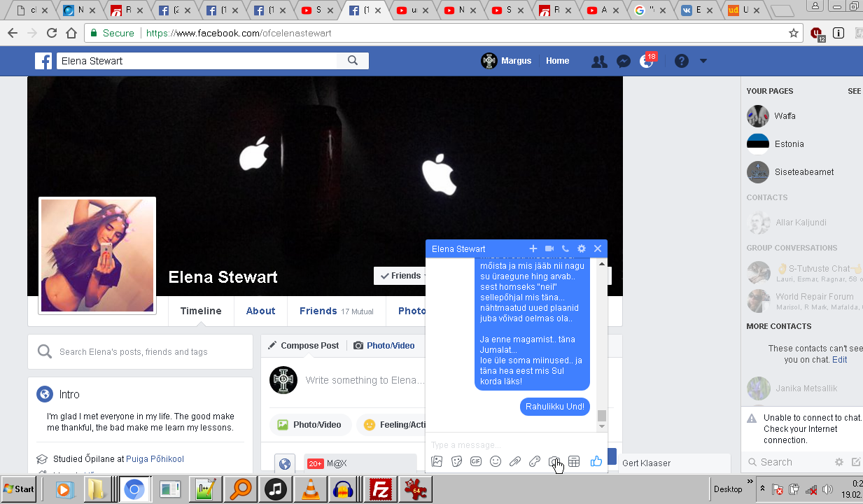Take a photo with the chat camera icon

coord(554,461)
